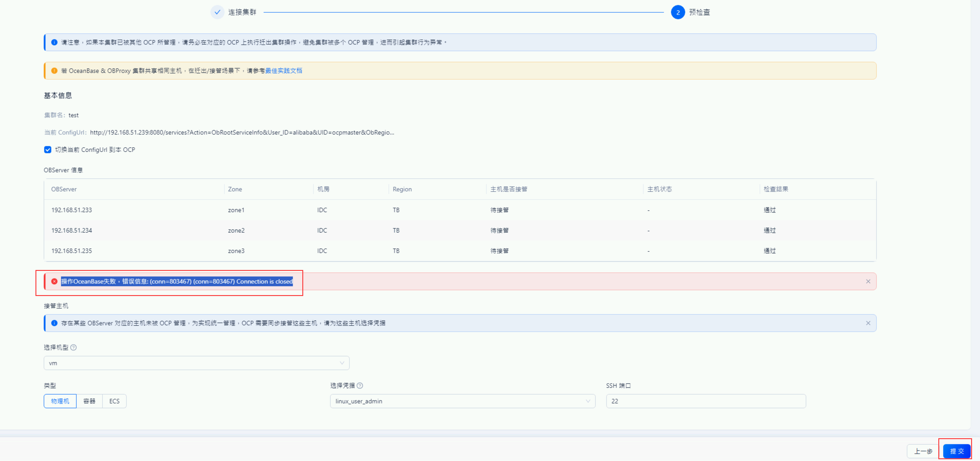Select 容器 host type
Image resolution: width=980 pixels, height=461 pixels.
point(90,401)
